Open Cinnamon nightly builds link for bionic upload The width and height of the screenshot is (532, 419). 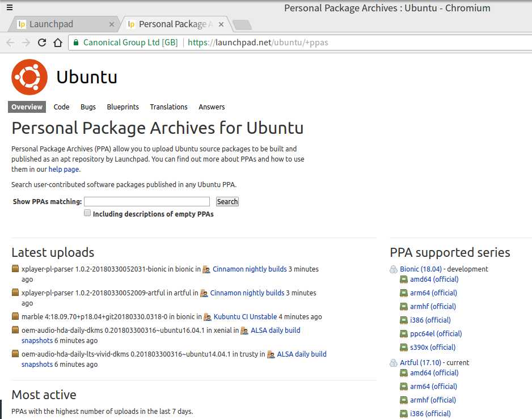pos(250,269)
